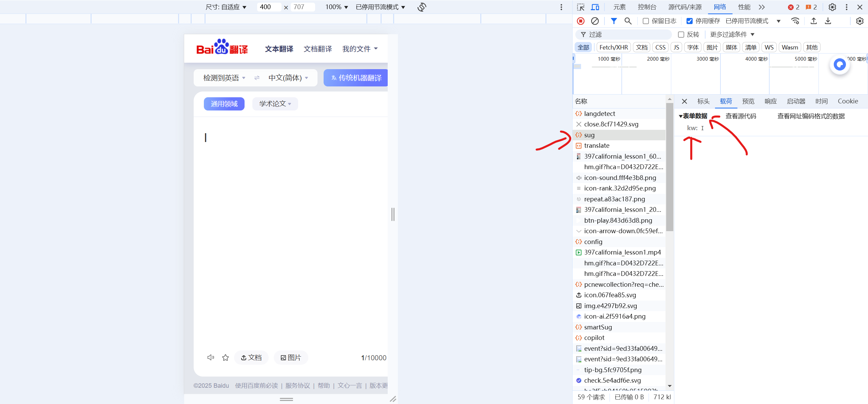The height and width of the screenshot is (404, 868).
Task: Click the network search magnifier icon
Action: [x=628, y=21]
